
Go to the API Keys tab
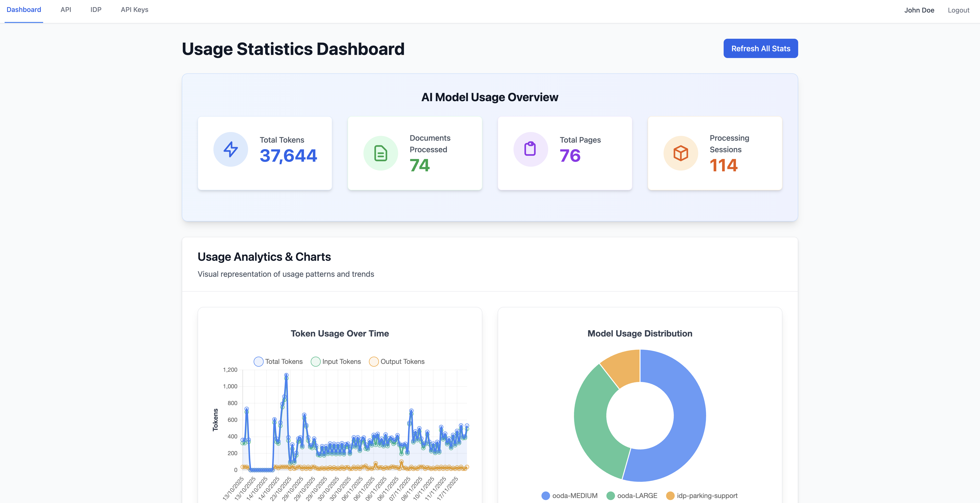pyautogui.click(x=134, y=10)
